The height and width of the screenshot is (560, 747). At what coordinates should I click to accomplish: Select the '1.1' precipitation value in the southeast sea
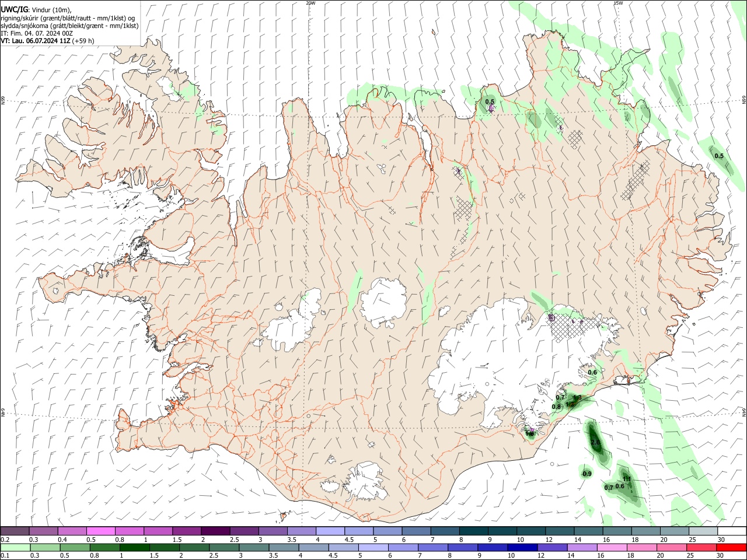tap(627, 479)
